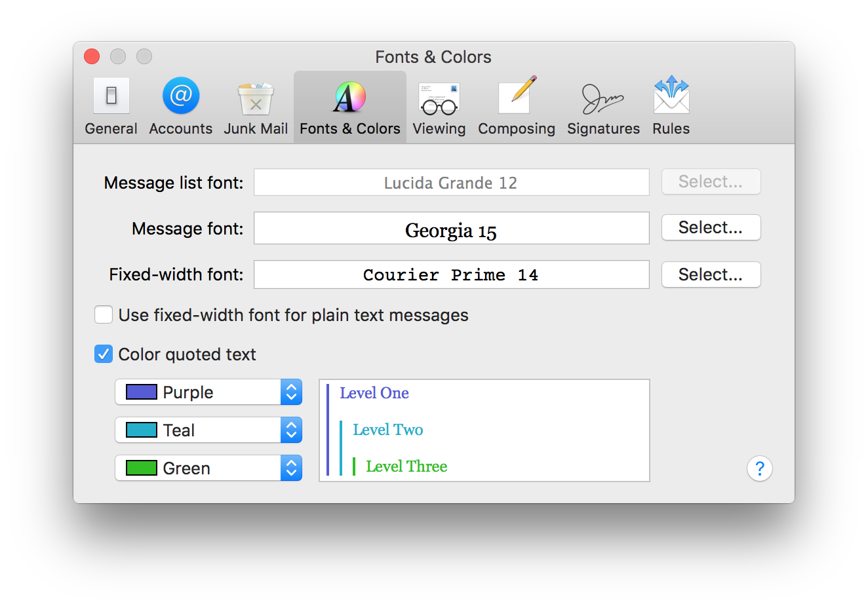Click the Courier Prime 14 font field

(x=452, y=275)
